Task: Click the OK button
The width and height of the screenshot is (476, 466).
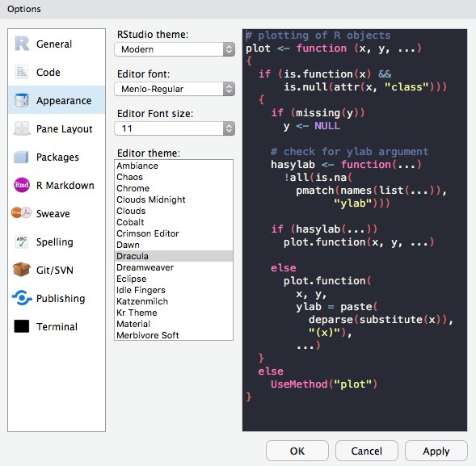Action: pos(297,451)
